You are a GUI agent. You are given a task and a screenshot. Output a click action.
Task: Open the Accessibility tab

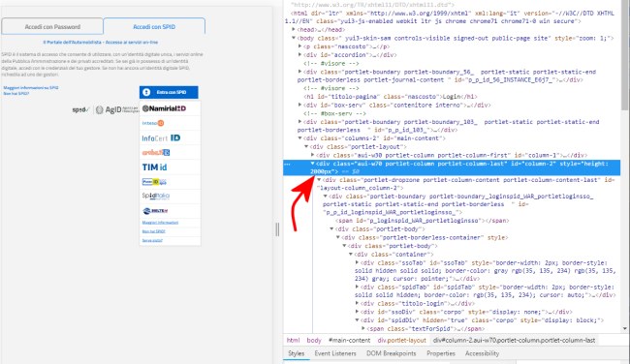point(482,353)
